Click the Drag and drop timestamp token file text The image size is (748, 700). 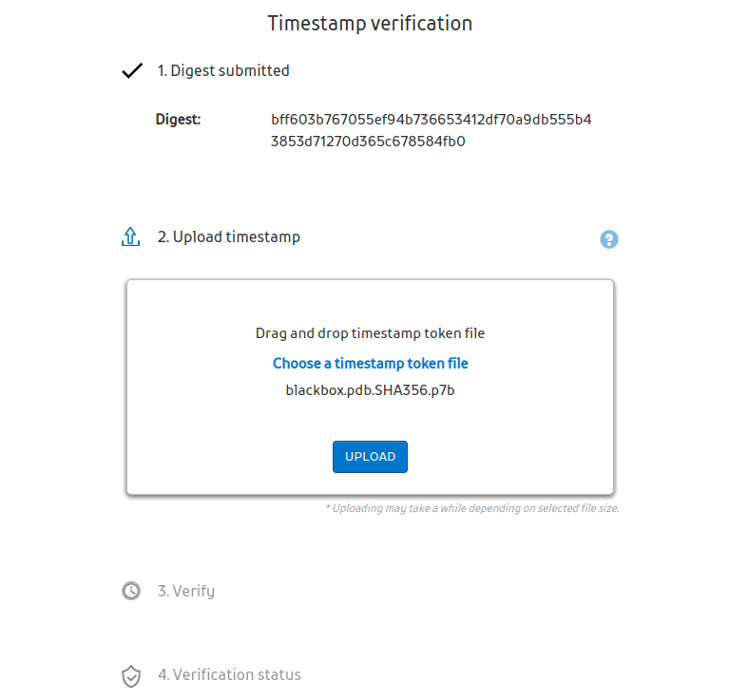coord(370,333)
